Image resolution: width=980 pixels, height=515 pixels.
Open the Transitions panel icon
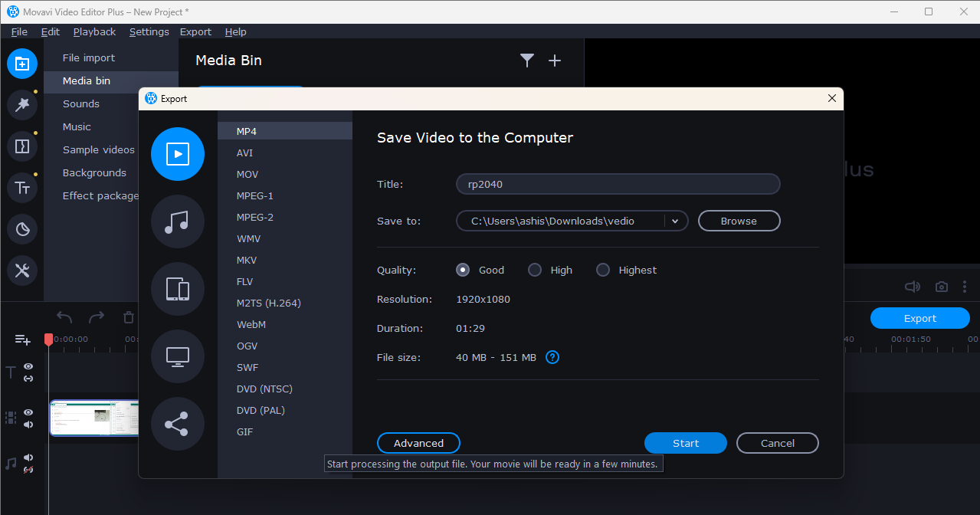[22, 146]
